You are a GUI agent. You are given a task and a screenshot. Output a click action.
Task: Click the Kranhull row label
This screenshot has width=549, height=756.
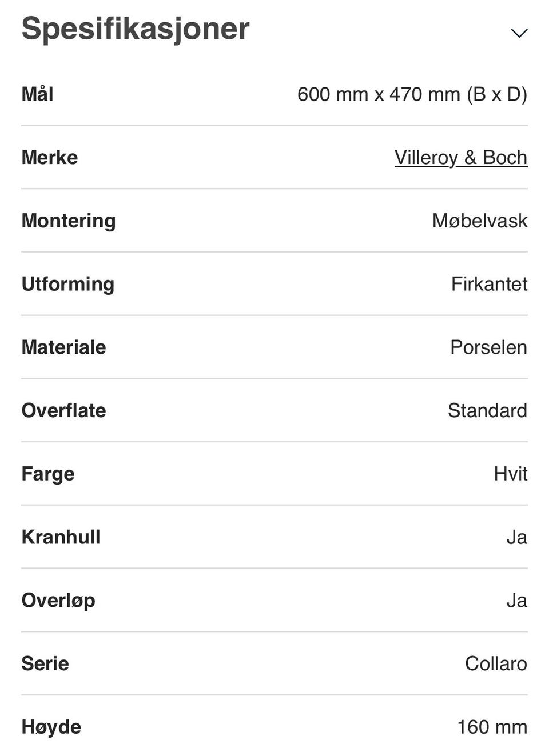click(x=61, y=537)
